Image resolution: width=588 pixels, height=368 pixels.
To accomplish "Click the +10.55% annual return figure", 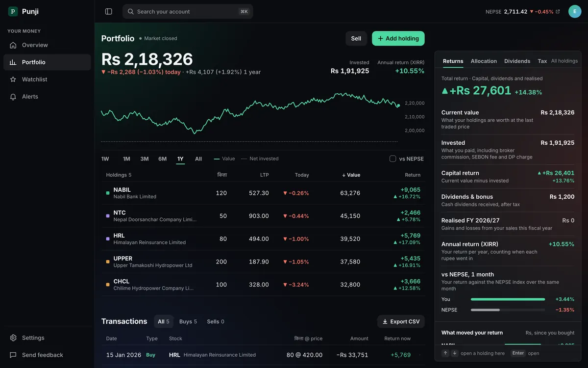I will (x=410, y=71).
